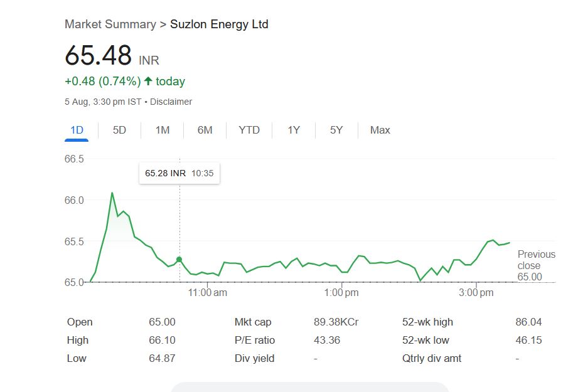
Task: Click the Previous close 65.00 label
Action: [x=536, y=265]
